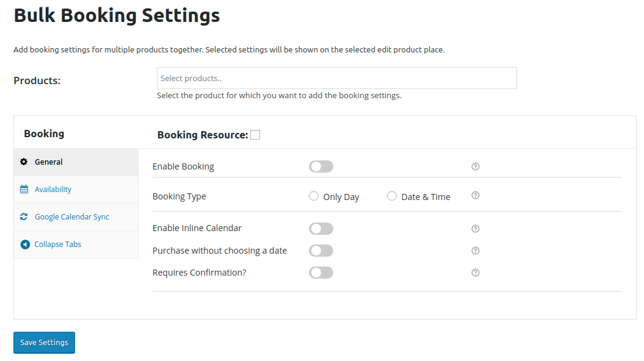Select the Only Day radio option
The image size is (644, 361).
[x=314, y=196]
